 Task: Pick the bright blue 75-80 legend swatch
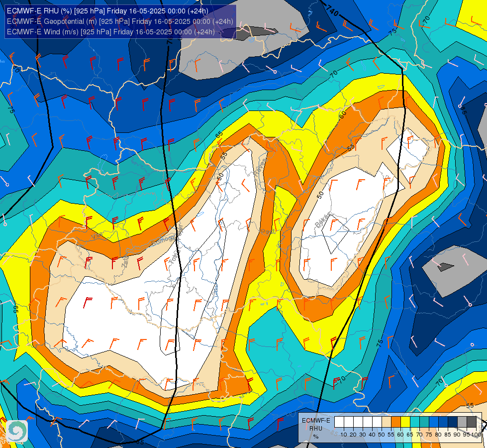(434, 422)
